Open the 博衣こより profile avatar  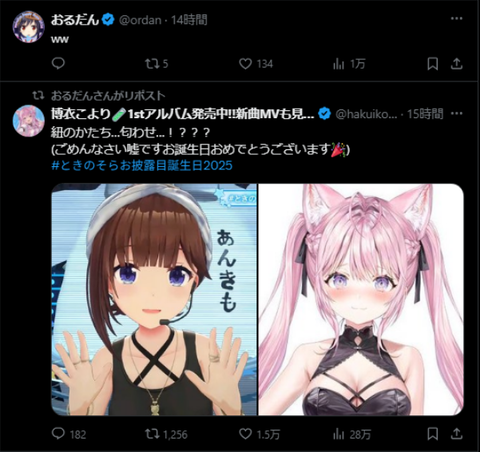point(29,121)
